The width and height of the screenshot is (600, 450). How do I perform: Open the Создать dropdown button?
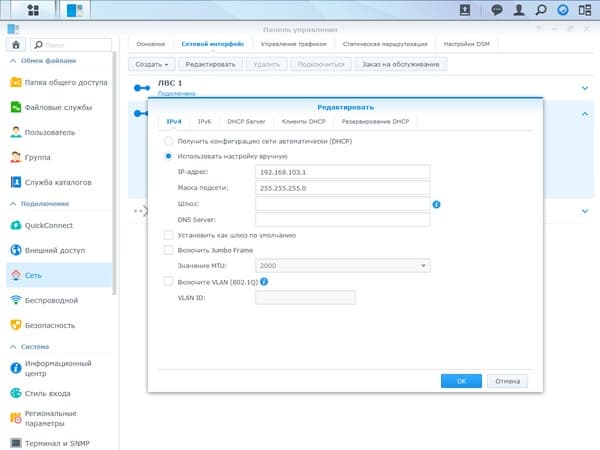click(x=152, y=64)
